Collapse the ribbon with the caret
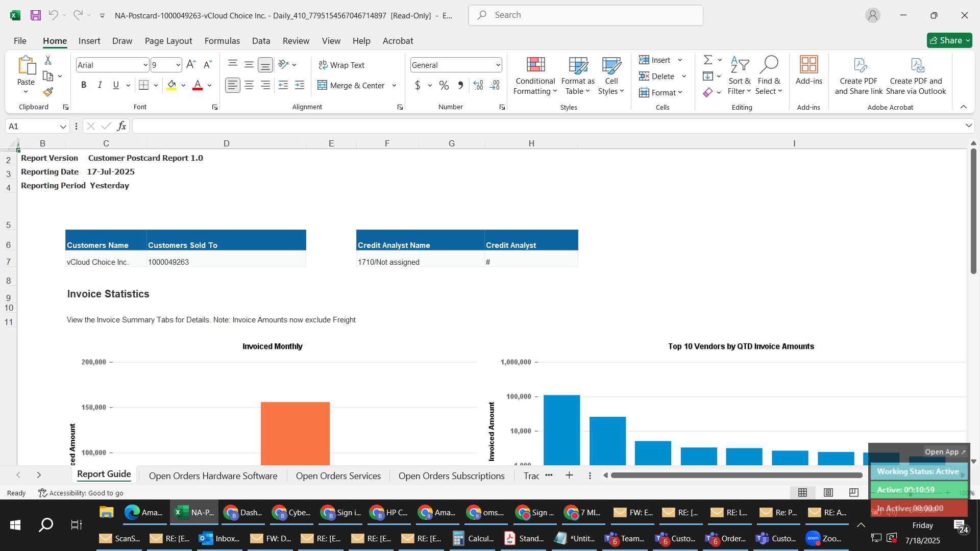 (x=963, y=107)
